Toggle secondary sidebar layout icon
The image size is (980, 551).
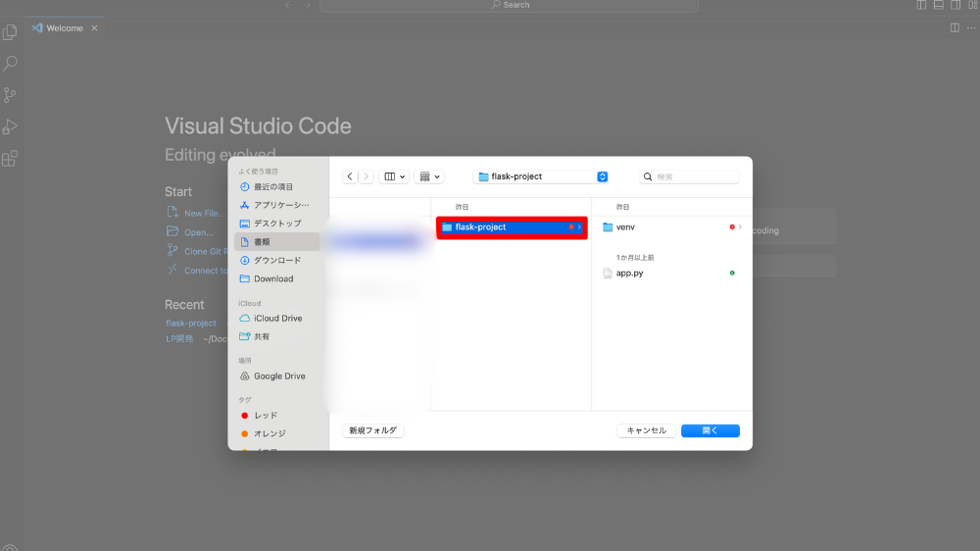pos(955,5)
